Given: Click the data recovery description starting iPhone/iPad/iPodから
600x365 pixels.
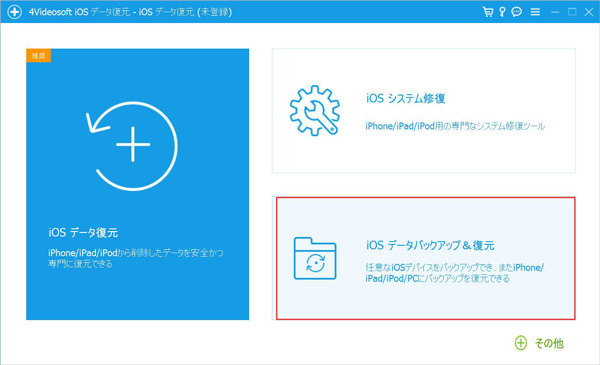Looking at the screenshot, I should 135,258.
